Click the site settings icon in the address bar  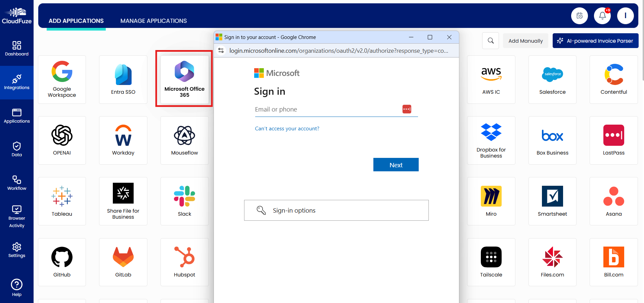point(221,50)
